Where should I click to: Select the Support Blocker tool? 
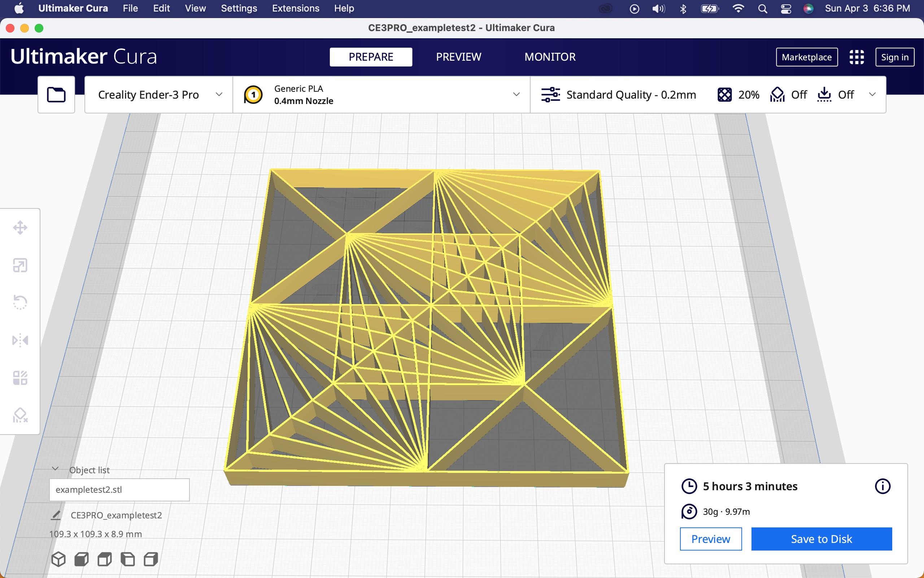point(20,415)
